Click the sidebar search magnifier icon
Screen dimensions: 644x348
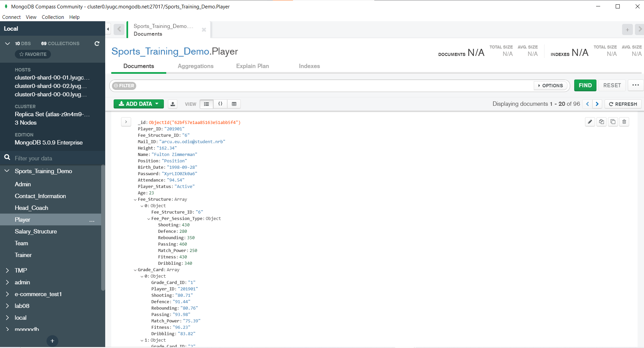[x=7, y=157]
